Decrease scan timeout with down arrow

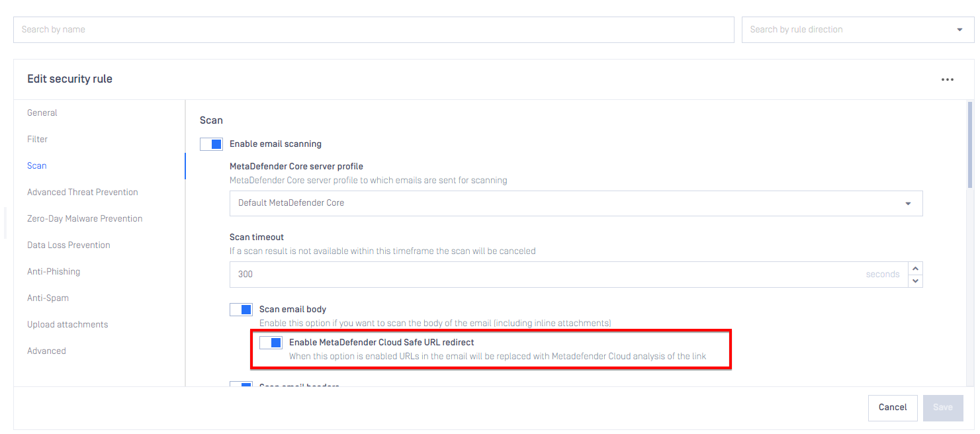coord(915,281)
